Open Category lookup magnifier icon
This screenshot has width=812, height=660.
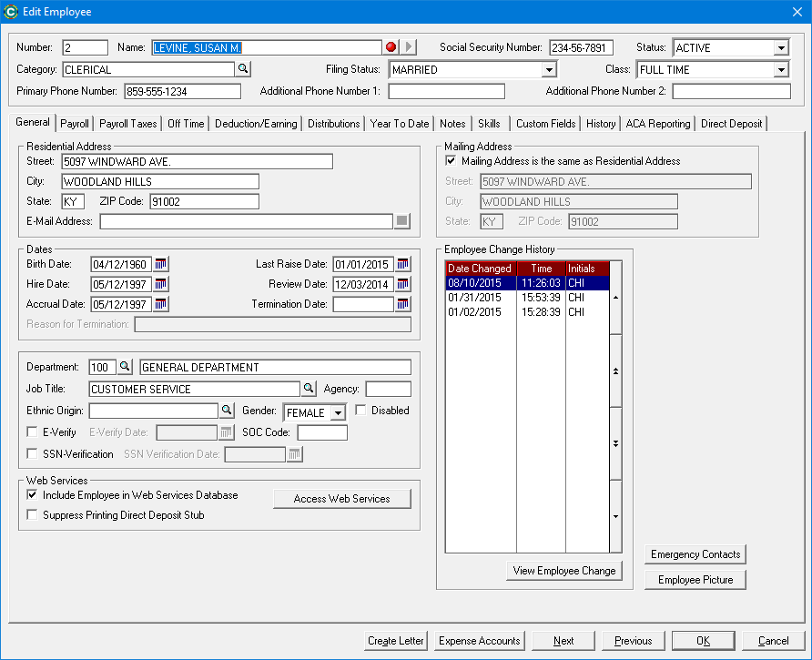[x=243, y=69]
